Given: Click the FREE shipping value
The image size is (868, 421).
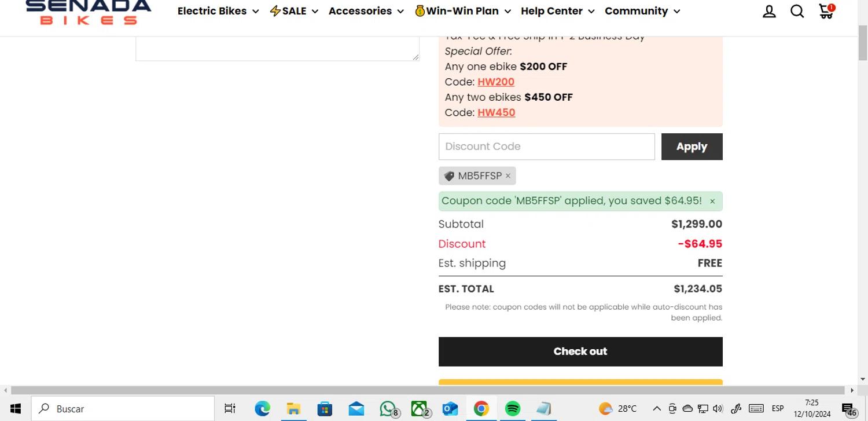Looking at the screenshot, I should (x=710, y=263).
